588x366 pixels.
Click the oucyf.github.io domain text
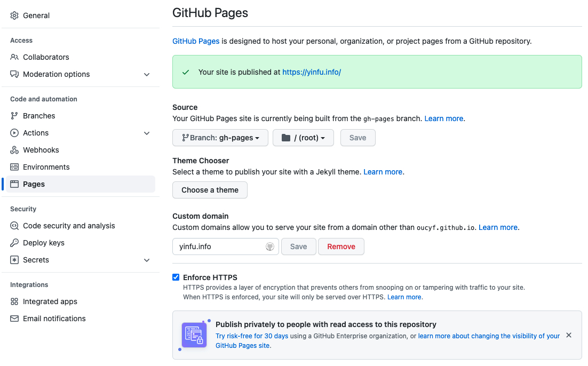click(446, 228)
